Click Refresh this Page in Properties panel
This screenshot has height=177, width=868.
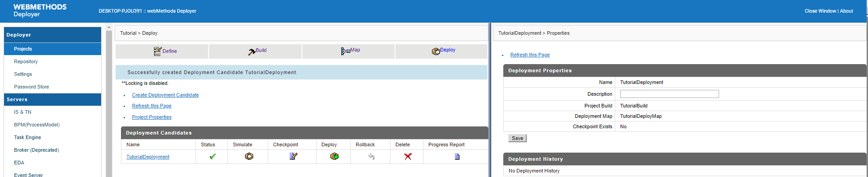[x=530, y=55]
